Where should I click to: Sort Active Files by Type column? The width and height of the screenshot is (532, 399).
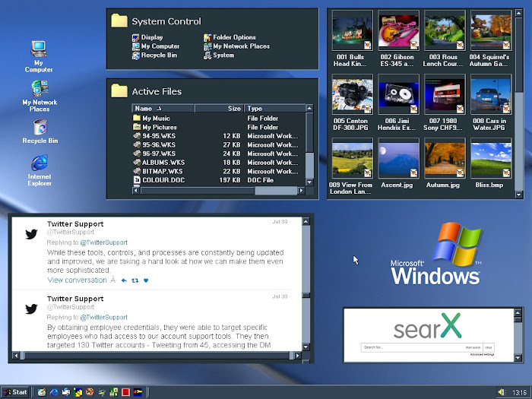click(x=275, y=108)
